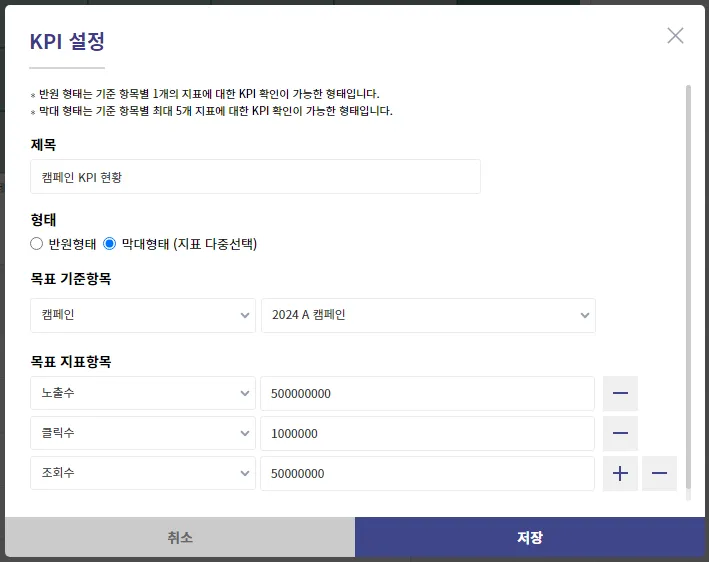Close the KPI 설정 dialog with X

tap(675, 35)
